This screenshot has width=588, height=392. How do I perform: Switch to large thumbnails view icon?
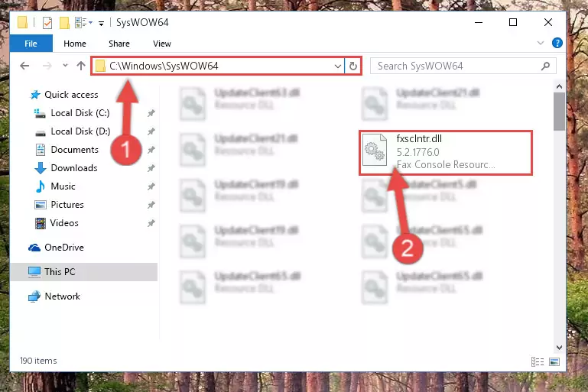(x=554, y=361)
